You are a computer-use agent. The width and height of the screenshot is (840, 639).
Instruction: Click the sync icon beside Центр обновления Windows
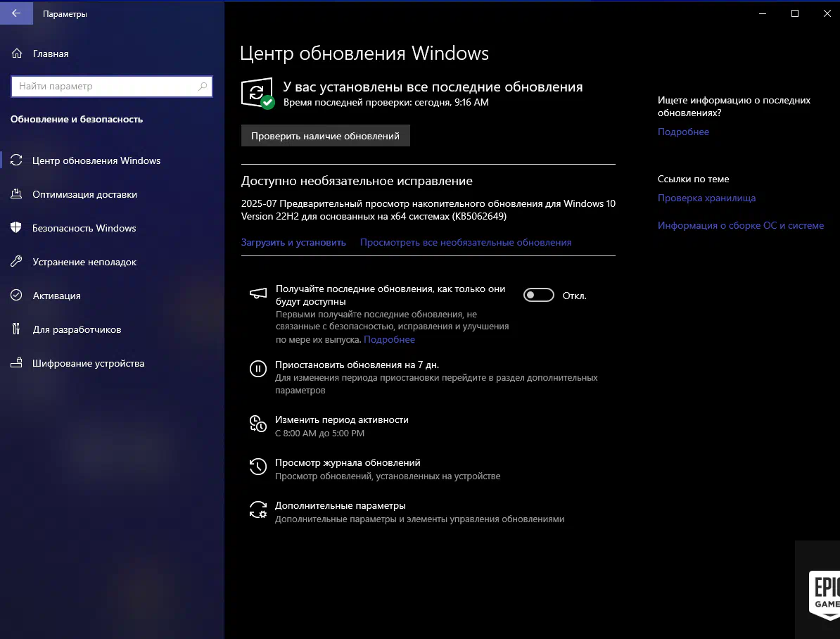click(16, 160)
